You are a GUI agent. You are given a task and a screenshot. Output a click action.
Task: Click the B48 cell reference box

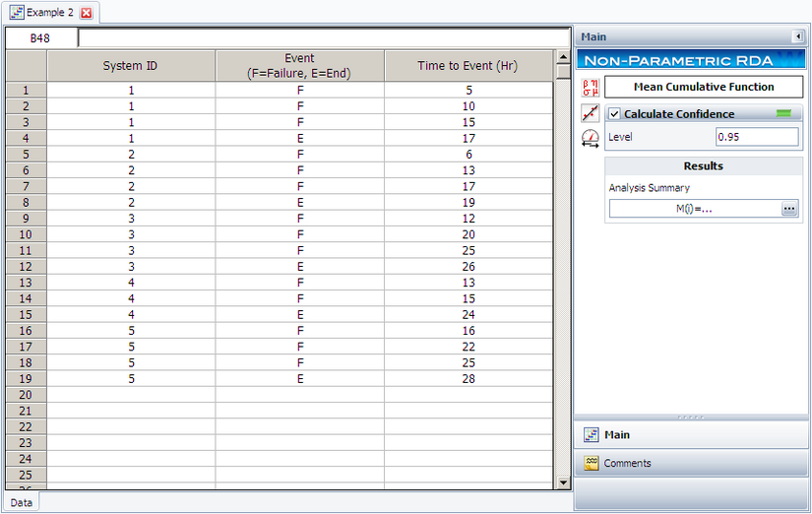tap(40, 38)
